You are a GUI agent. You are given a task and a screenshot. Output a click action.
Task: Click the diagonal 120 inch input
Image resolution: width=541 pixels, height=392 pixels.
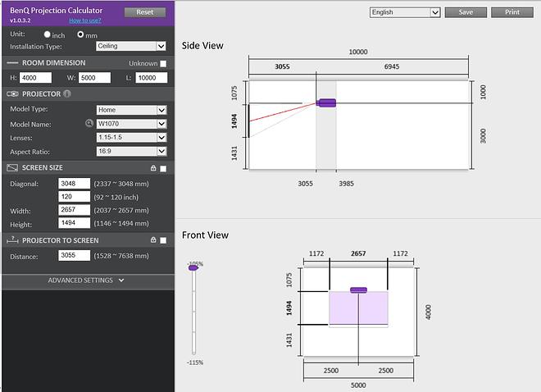(74, 197)
